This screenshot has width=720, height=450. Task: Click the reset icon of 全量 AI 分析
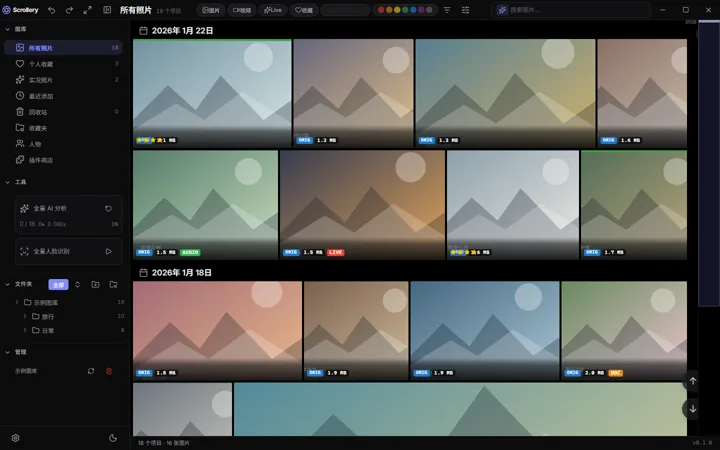(x=108, y=208)
